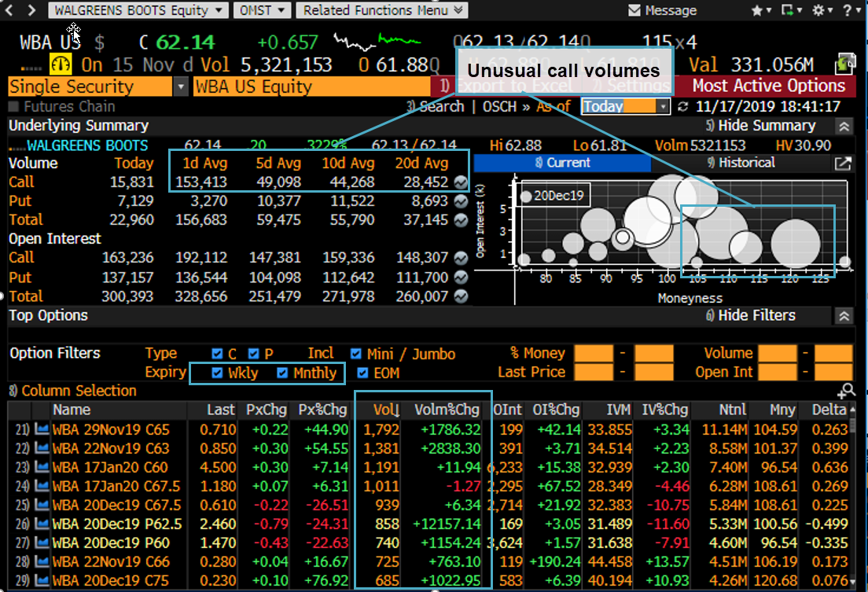The height and width of the screenshot is (592, 868).
Task: Toggle the Mini / Jumbo checkbox
Action: pyautogui.click(x=356, y=353)
